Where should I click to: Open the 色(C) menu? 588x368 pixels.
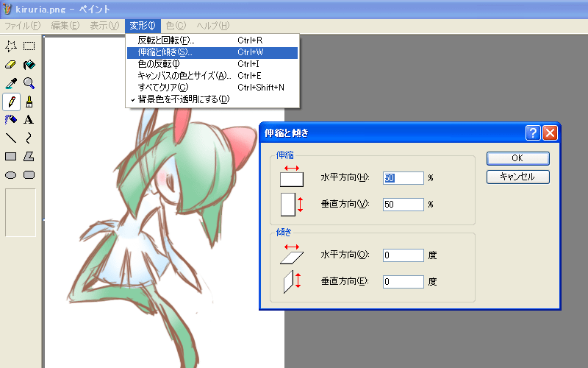(176, 26)
